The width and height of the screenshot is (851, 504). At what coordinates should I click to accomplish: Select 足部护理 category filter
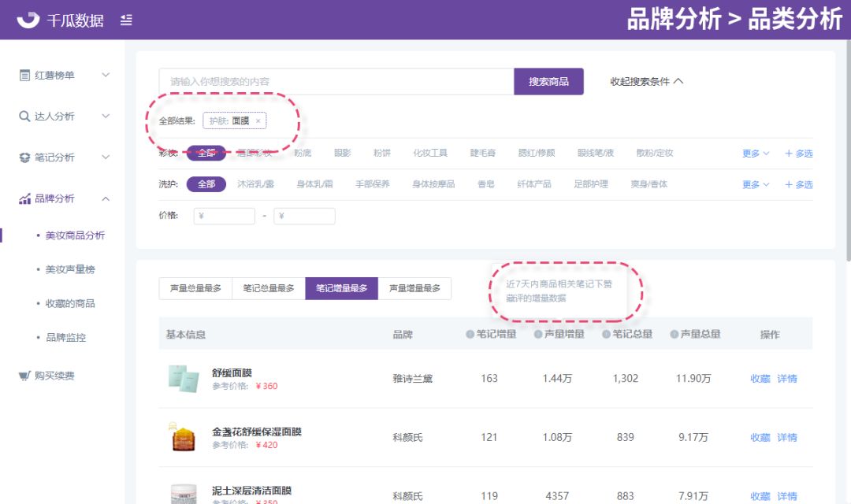click(591, 184)
